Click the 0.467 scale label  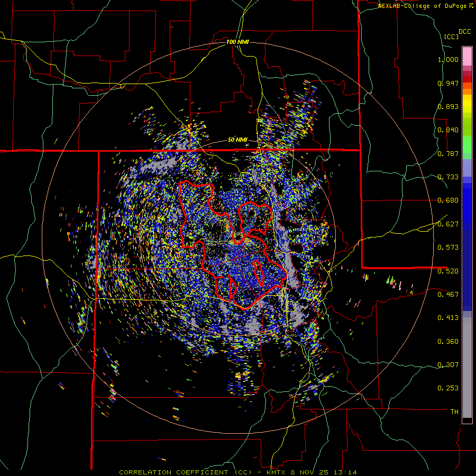448,294
